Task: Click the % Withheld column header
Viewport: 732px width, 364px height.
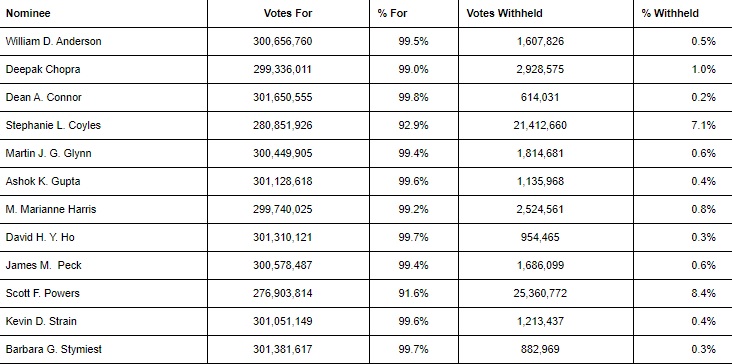Action: point(670,14)
